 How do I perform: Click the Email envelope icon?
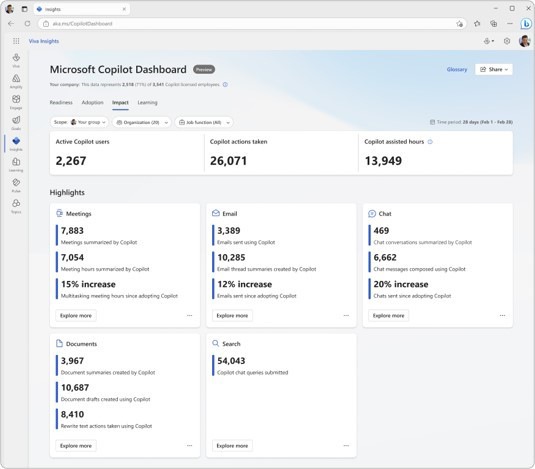(216, 214)
